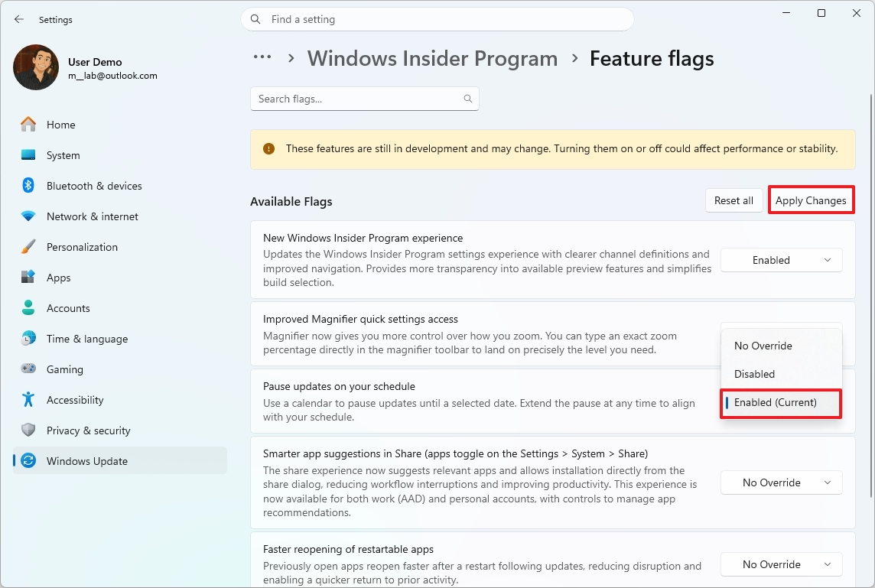875x588 pixels.
Task: Click the warning icon in yellow banner
Action: click(x=268, y=149)
